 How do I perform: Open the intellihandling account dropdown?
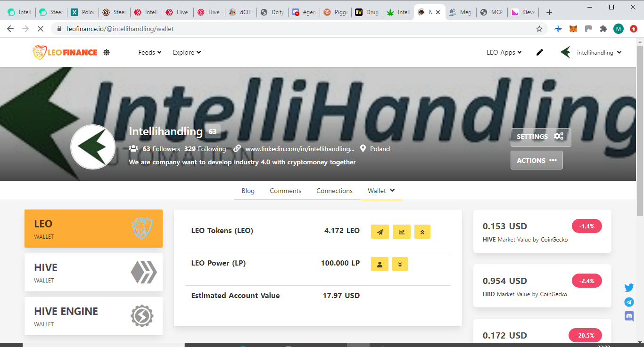(x=599, y=52)
